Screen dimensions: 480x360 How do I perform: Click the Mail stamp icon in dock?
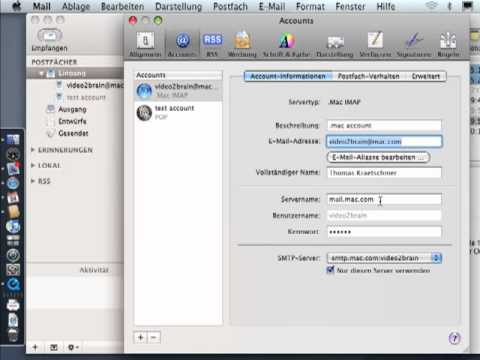pyautogui.click(x=13, y=169)
